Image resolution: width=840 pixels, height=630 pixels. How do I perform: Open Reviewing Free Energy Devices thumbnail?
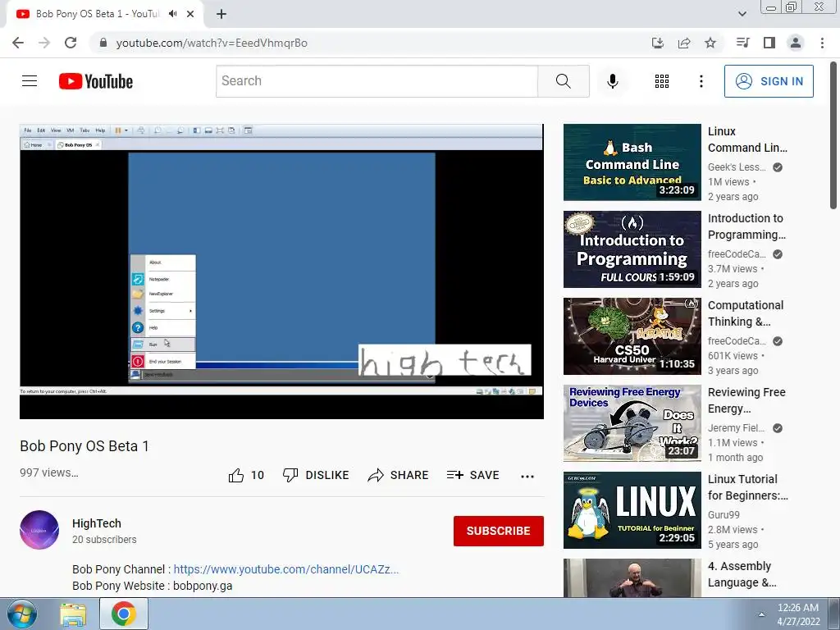coord(632,423)
